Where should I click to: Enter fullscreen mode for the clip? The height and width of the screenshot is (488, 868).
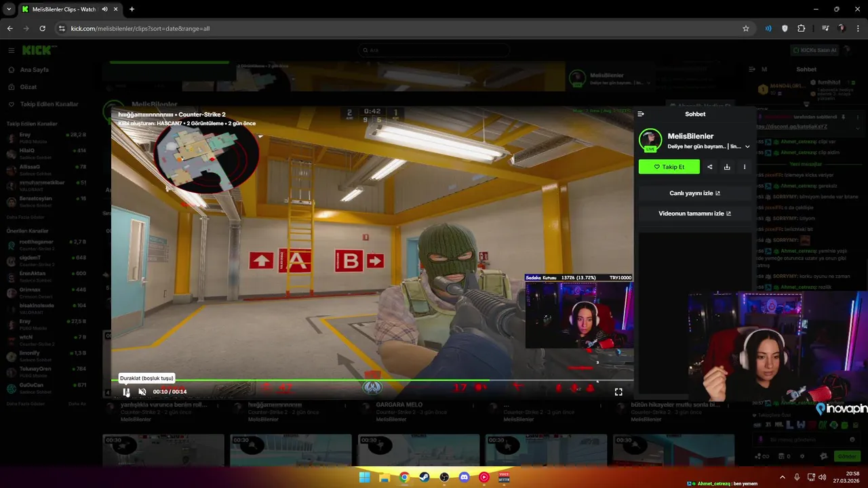pyautogui.click(x=618, y=392)
